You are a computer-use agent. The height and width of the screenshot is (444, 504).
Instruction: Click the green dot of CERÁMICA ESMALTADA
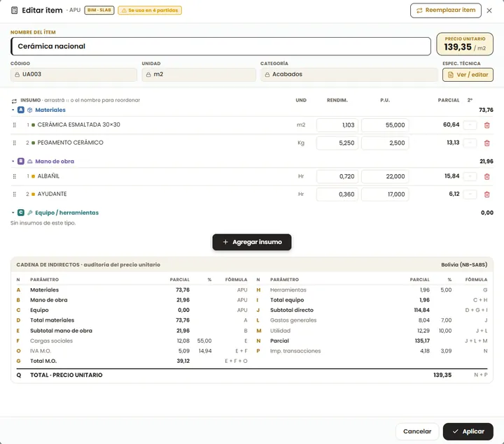(x=34, y=125)
